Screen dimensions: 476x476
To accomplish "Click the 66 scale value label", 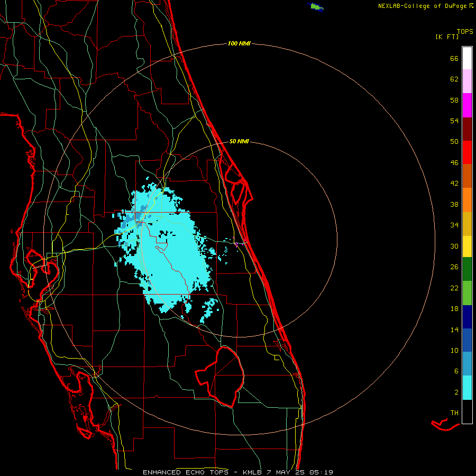I will click(x=454, y=59).
